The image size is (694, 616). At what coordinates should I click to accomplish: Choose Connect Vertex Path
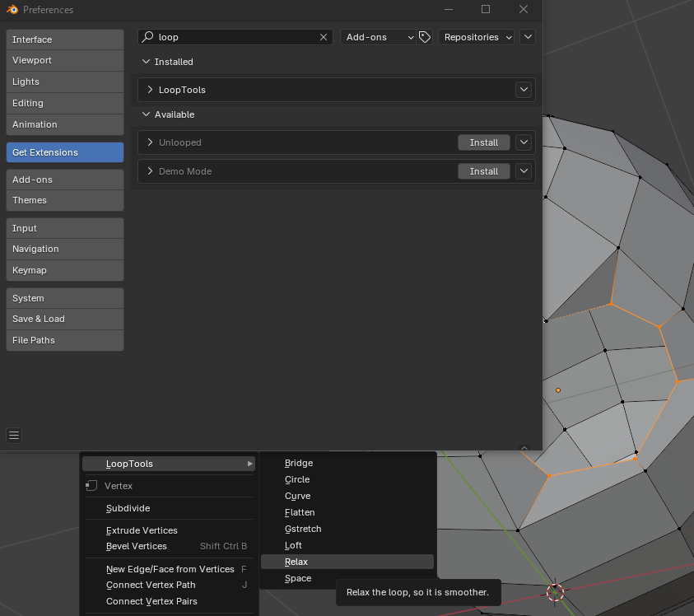[x=169, y=585]
